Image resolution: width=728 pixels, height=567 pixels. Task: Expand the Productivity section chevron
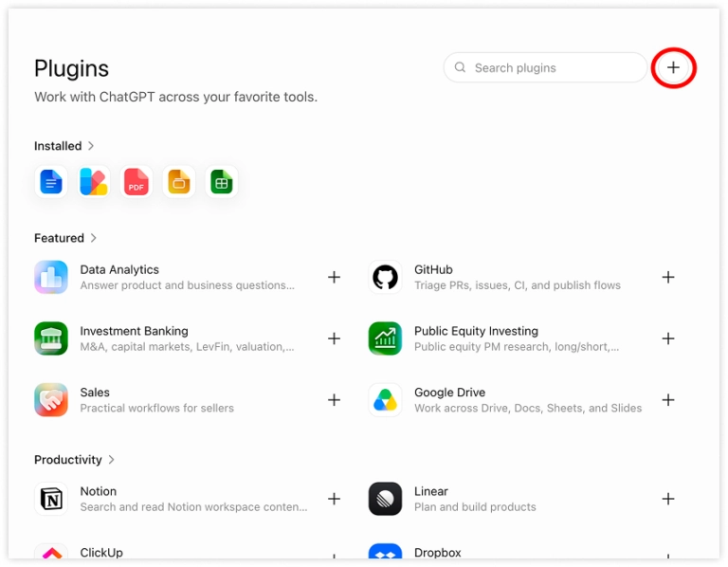112,460
